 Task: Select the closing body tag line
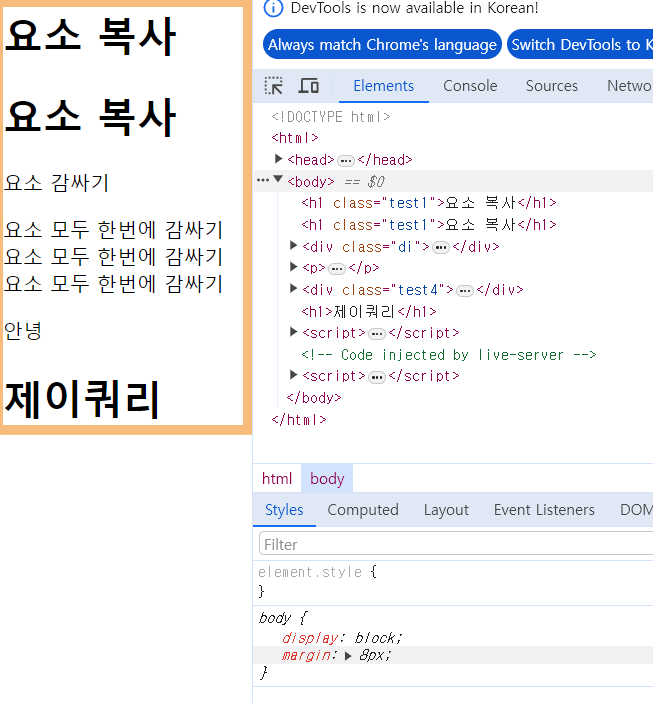coord(314,398)
